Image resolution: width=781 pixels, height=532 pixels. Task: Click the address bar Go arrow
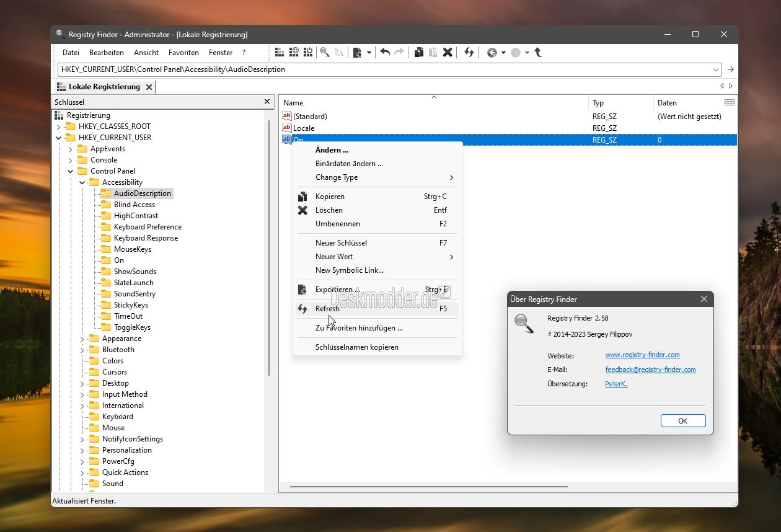click(730, 69)
